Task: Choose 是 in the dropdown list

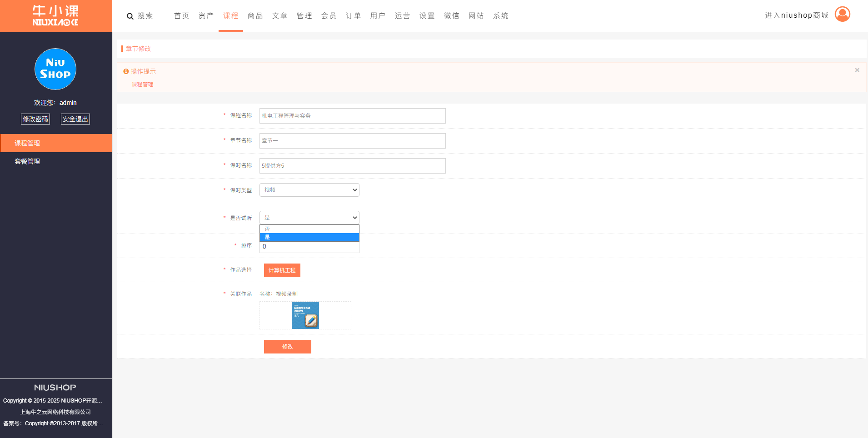Action: click(309, 237)
